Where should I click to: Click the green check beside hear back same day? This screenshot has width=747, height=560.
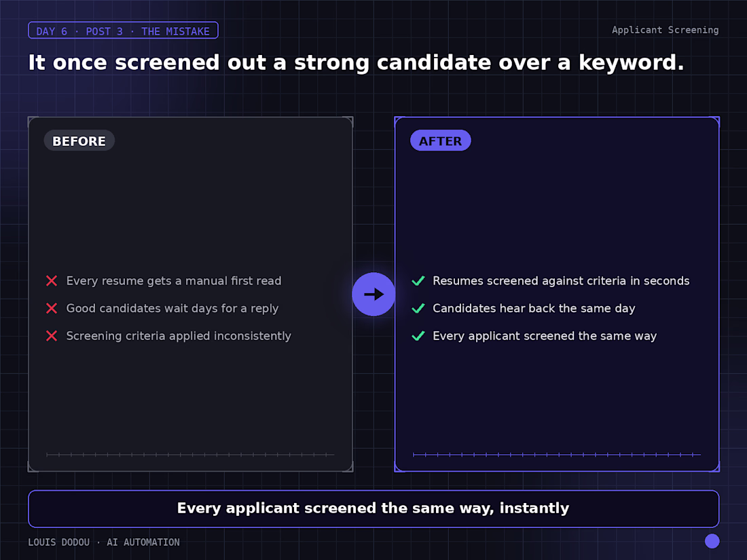[x=418, y=309]
